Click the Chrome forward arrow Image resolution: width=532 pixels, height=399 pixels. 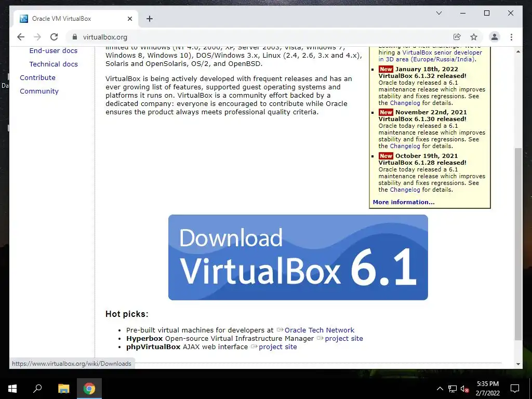point(37,37)
